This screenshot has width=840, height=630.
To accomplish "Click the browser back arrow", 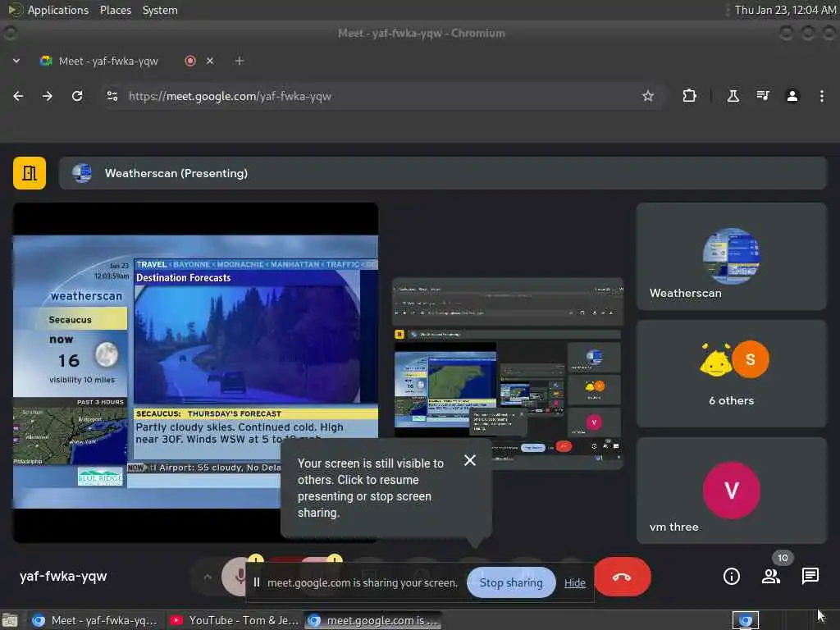I will [18, 96].
